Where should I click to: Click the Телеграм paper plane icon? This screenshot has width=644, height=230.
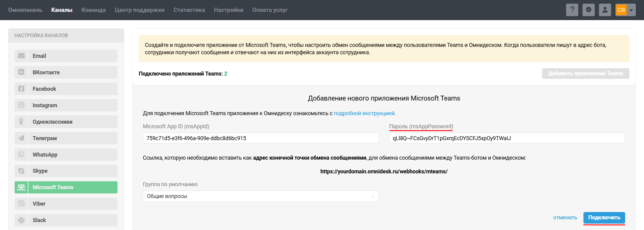pos(21,138)
